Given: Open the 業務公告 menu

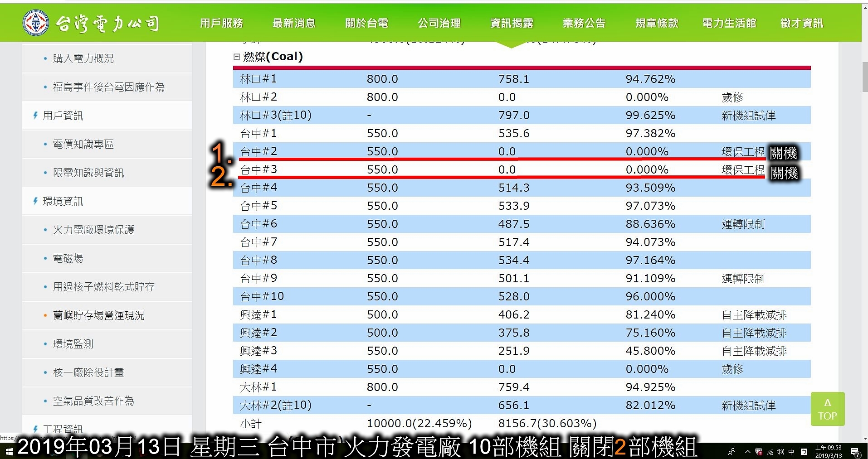Looking at the screenshot, I should pyautogui.click(x=585, y=23).
